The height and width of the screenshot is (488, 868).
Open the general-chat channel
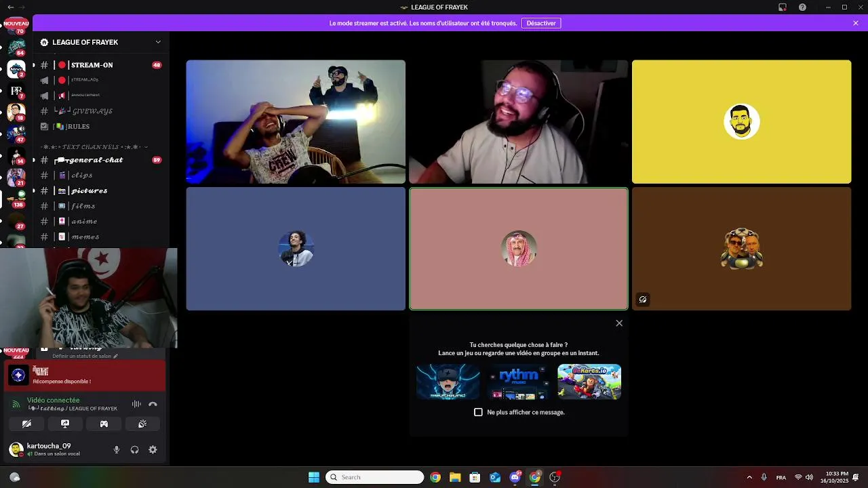click(x=100, y=160)
